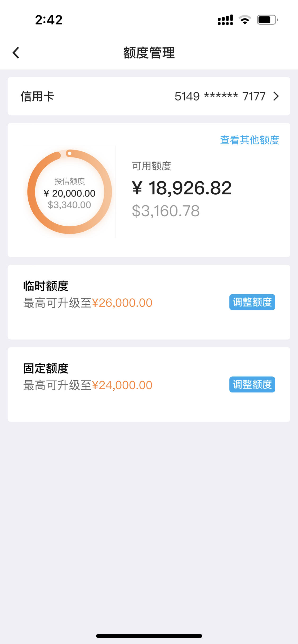Viewport: 298px width, 644px height.
Task: Adjust fixed limit with 调整额度 button
Action: coord(252,384)
